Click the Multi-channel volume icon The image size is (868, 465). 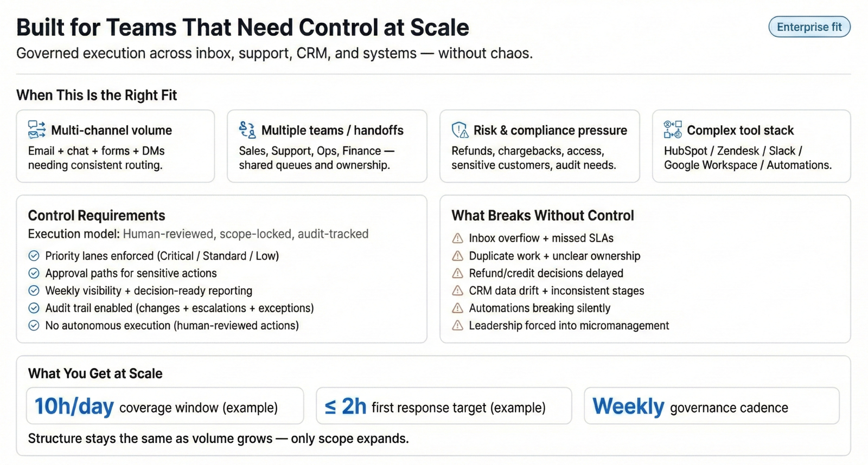37,130
